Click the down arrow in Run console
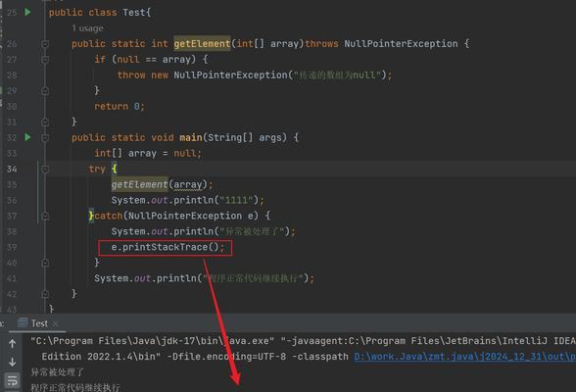 tap(12, 362)
